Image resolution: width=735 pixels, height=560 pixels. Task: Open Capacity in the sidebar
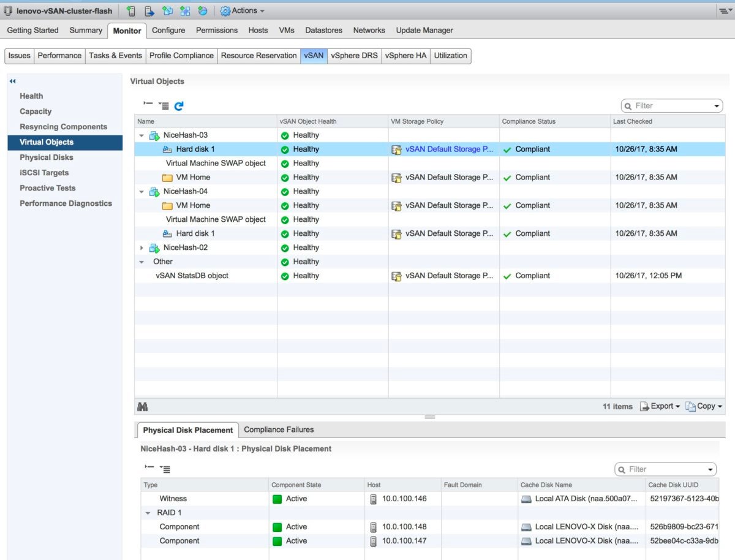(36, 112)
